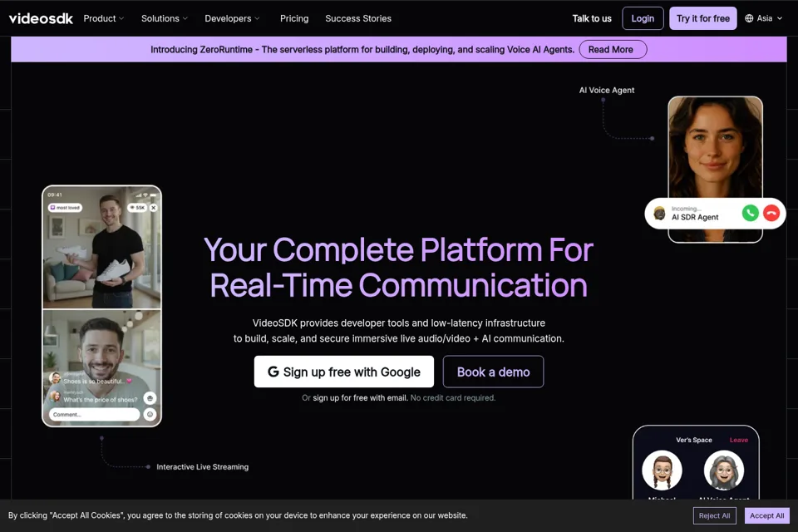The width and height of the screenshot is (798, 532).
Task: Click Accept All cookies
Action: pyautogui.click(x=767, y=515)
